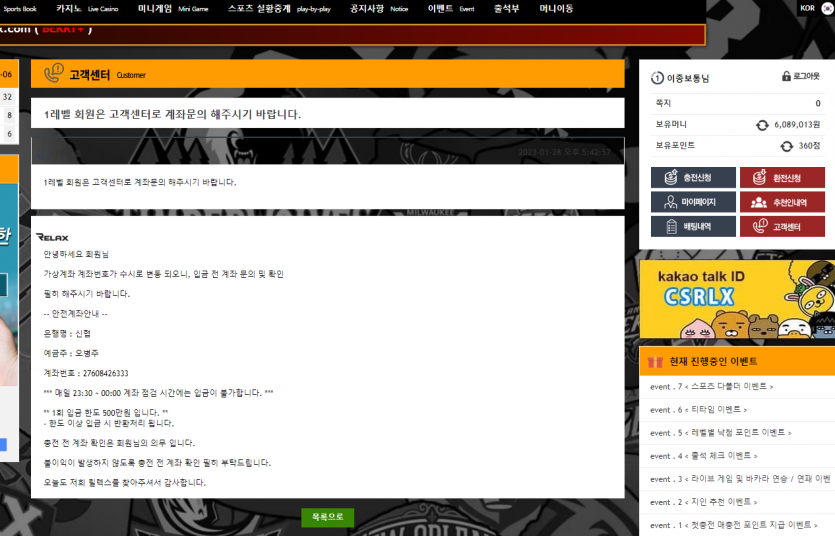Open 배팅내역 betting history
The width and height of the screenshot is (835, 536).
[693, 227]
